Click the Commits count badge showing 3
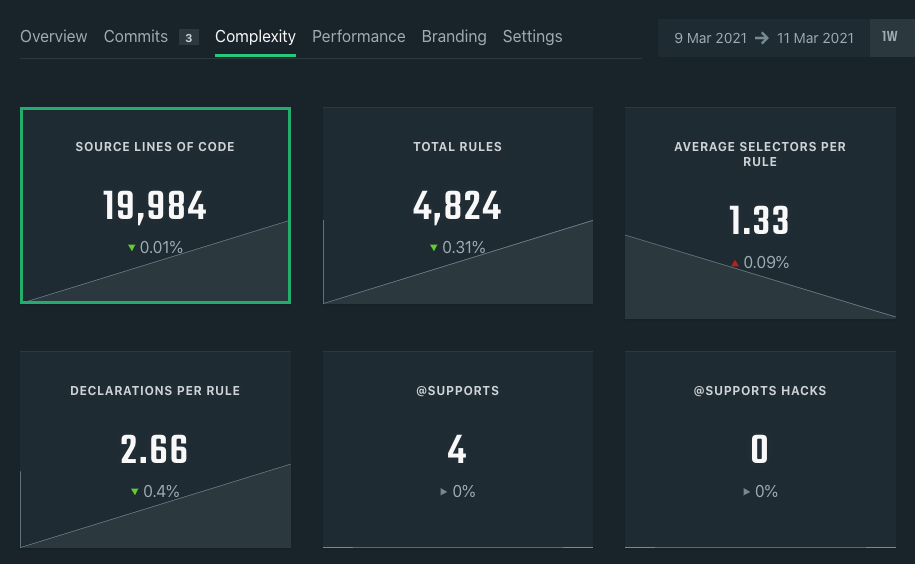 [x=188, y=38]
